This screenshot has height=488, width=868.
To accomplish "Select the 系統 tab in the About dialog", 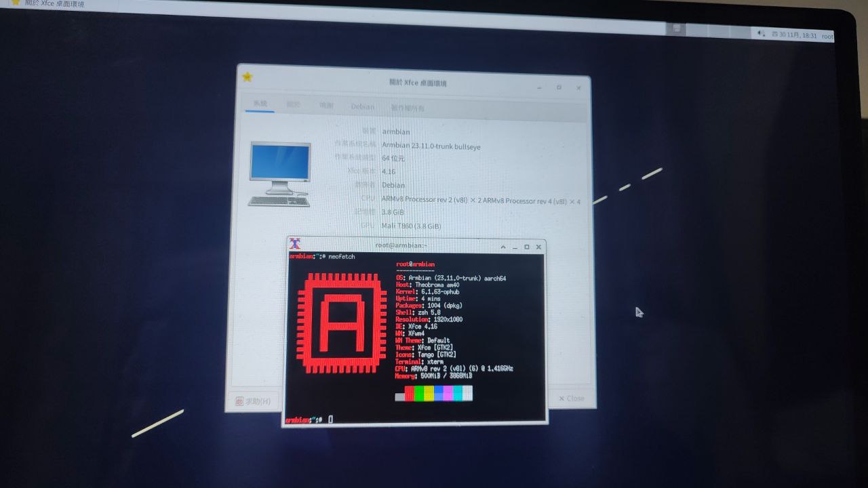I will point(260,104).
